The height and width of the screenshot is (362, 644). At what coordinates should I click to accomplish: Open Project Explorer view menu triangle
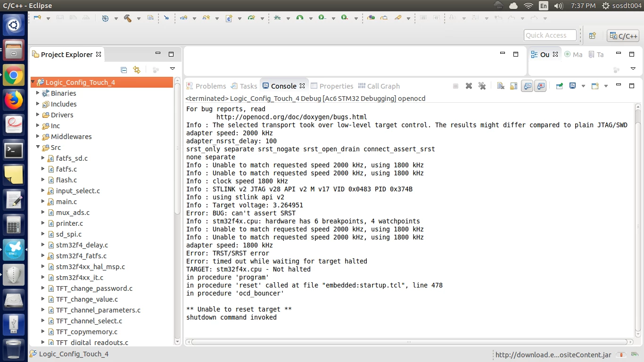click(x=173, y=69)
